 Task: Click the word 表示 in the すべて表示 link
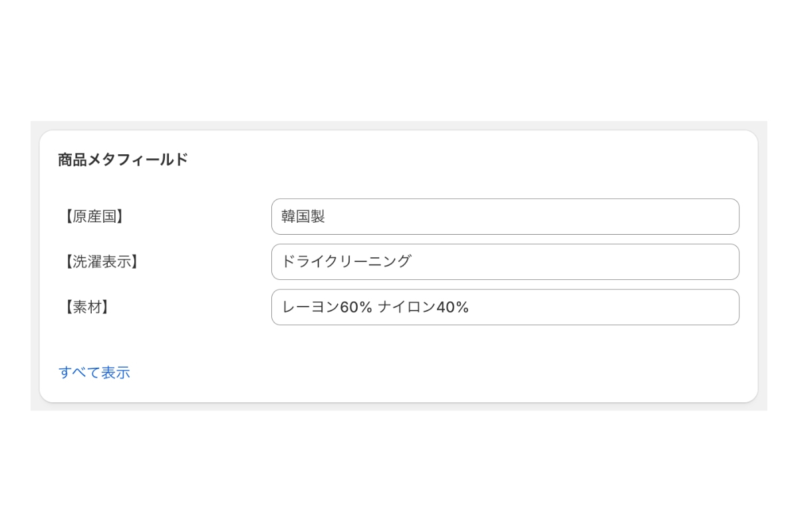coord(116,372)
